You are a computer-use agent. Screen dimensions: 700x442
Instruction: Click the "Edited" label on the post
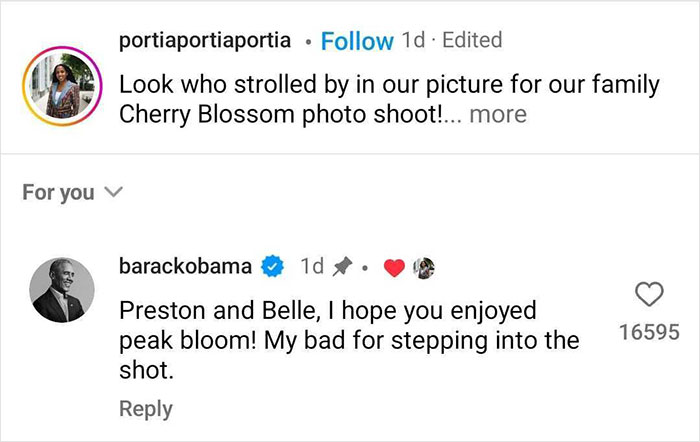(x=471, y=41)
